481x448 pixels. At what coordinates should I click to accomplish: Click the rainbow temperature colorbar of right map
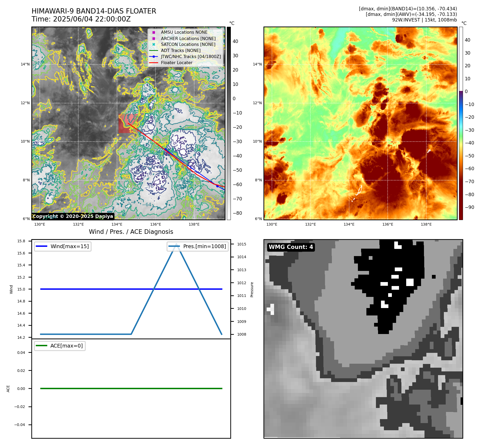pyautogui.click(x=461, y=123)
